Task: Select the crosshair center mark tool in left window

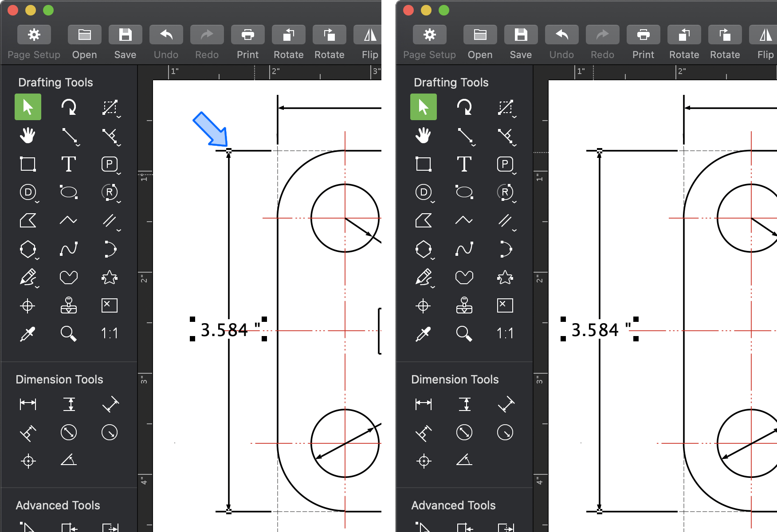Action: coord(28,305)
